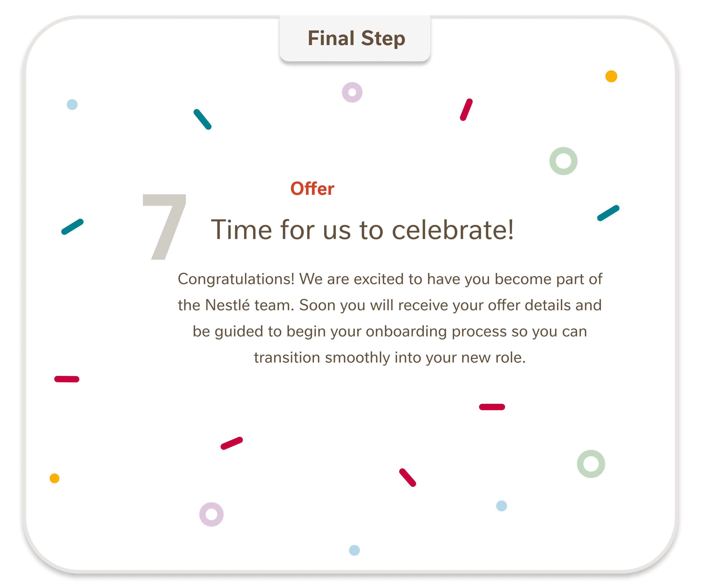This screenshot has width=701, height=588.
Task: Click the red dash near top right
Action: click(466, 110)
